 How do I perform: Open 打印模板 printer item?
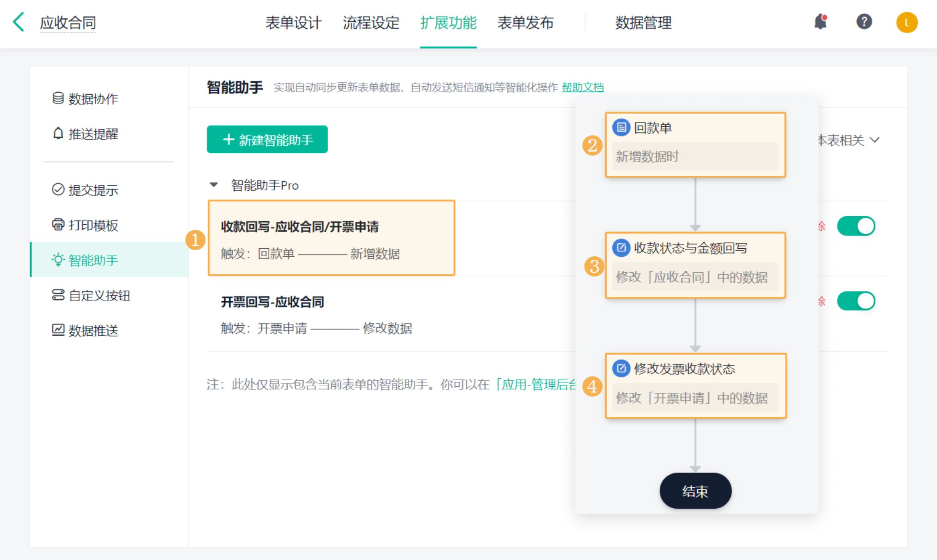[x=85, y=225]
